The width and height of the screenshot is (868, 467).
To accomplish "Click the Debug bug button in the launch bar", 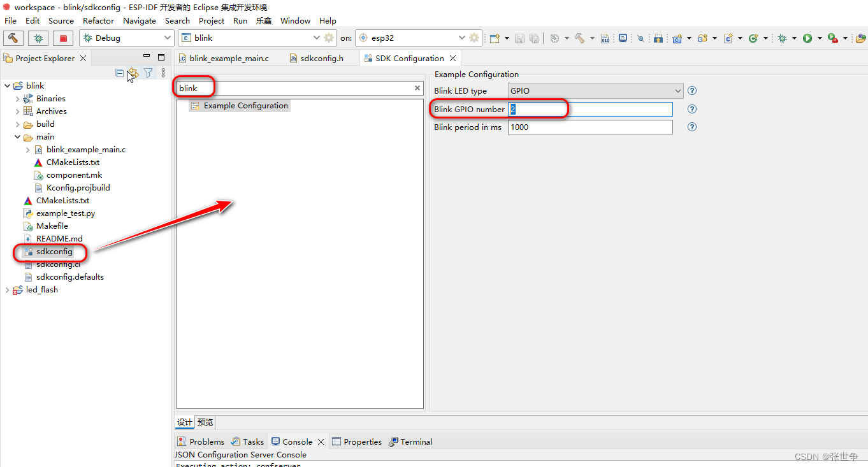I will [38, 38].
